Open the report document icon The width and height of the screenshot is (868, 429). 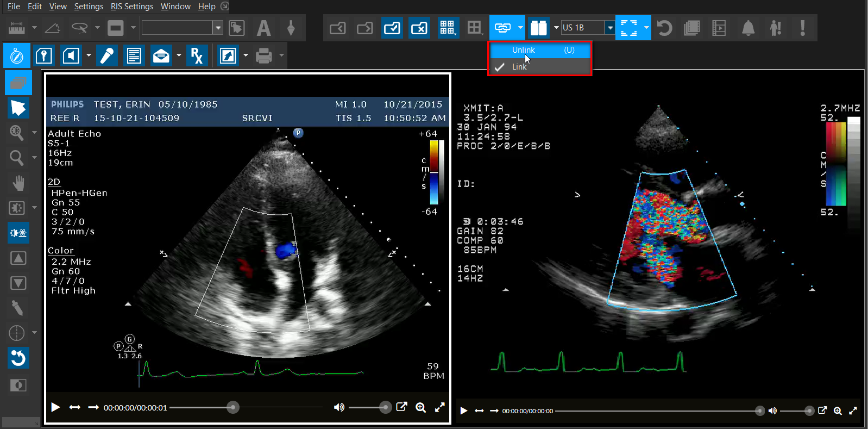tap(134, 55)
